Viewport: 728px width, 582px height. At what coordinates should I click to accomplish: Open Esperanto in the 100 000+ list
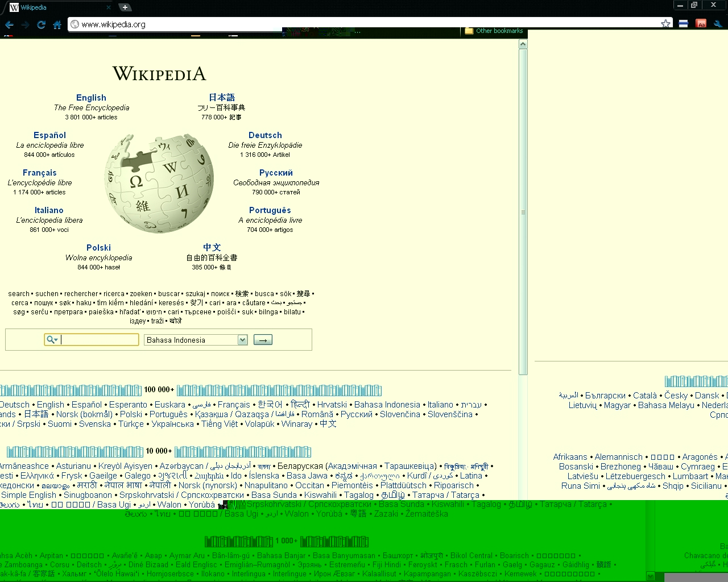[x=128, y=405]
